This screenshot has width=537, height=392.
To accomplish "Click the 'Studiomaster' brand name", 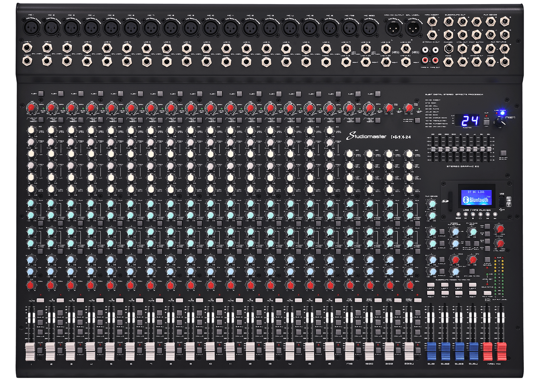I will pos(366,136).
